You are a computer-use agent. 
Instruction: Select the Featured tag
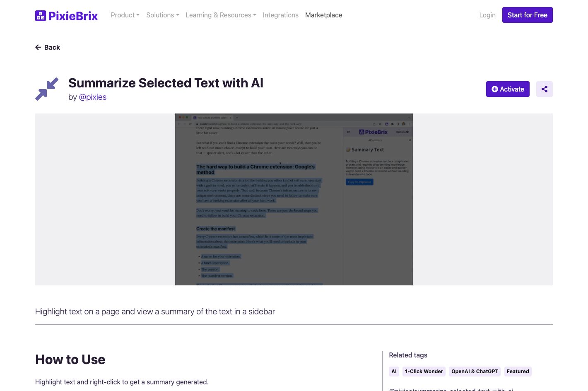click(x=518, y=372)
